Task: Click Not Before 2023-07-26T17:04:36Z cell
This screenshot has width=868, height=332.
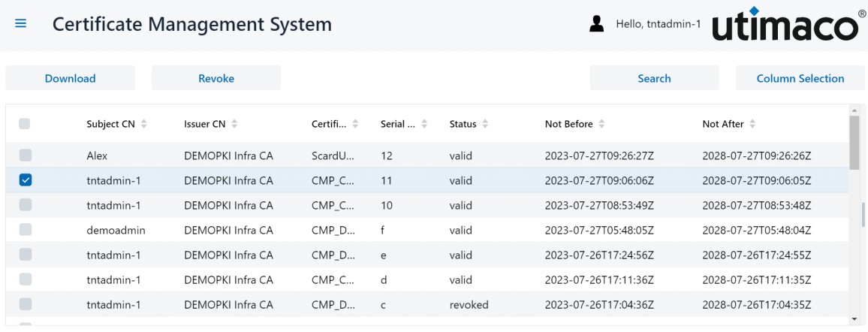Action: click(599, 305)
